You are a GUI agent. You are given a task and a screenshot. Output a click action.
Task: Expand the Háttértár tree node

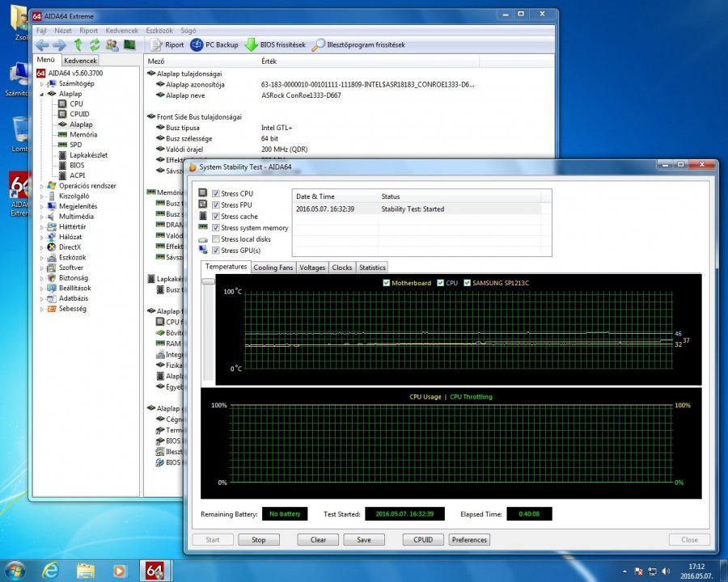pyautogui.click(x=42, y=227)
